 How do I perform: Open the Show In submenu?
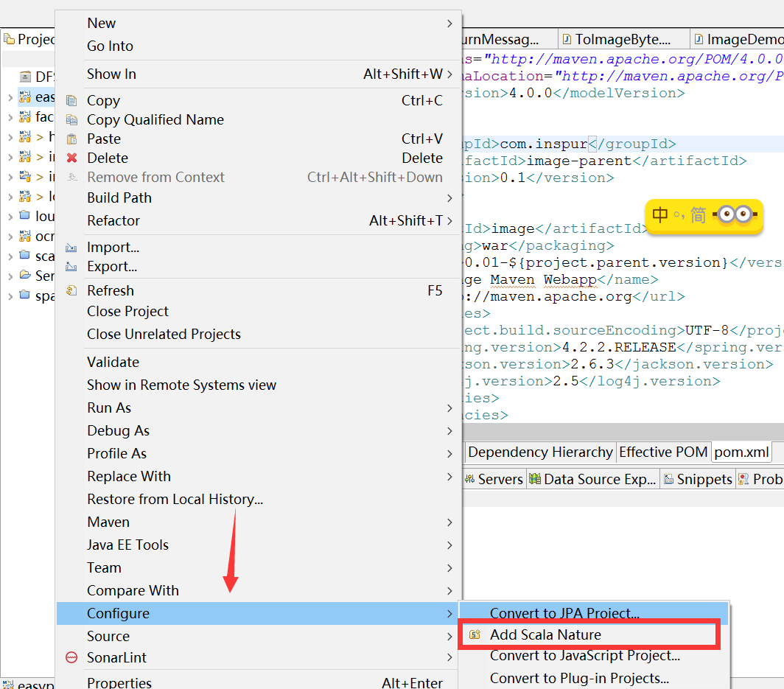tap(259, 74)
